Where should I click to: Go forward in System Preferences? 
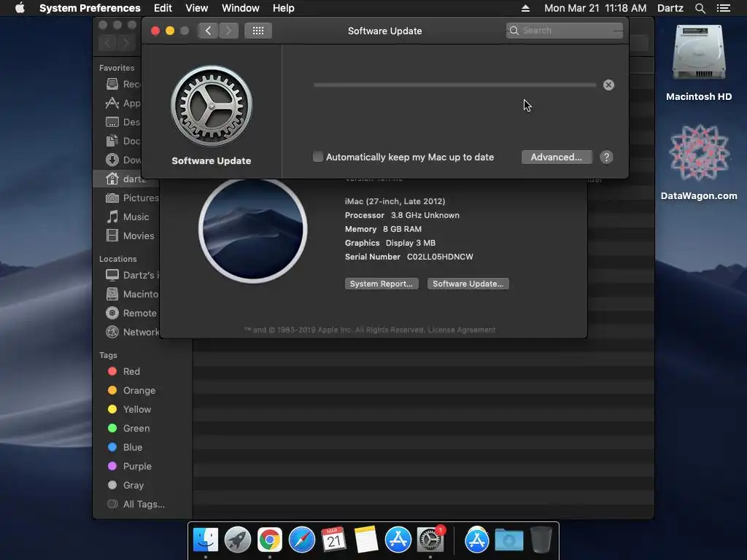[228, 31]
